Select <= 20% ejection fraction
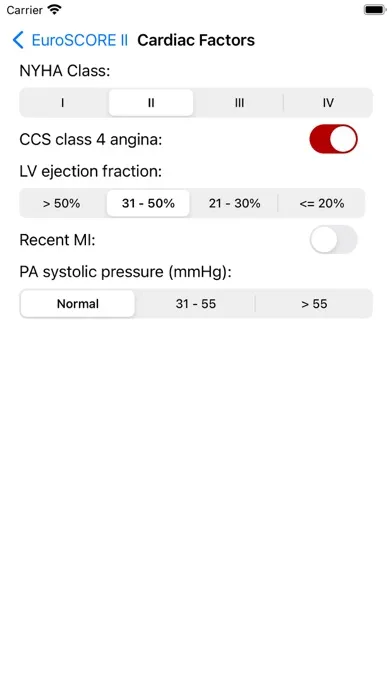The image size is (392, 696). (322, 203)
